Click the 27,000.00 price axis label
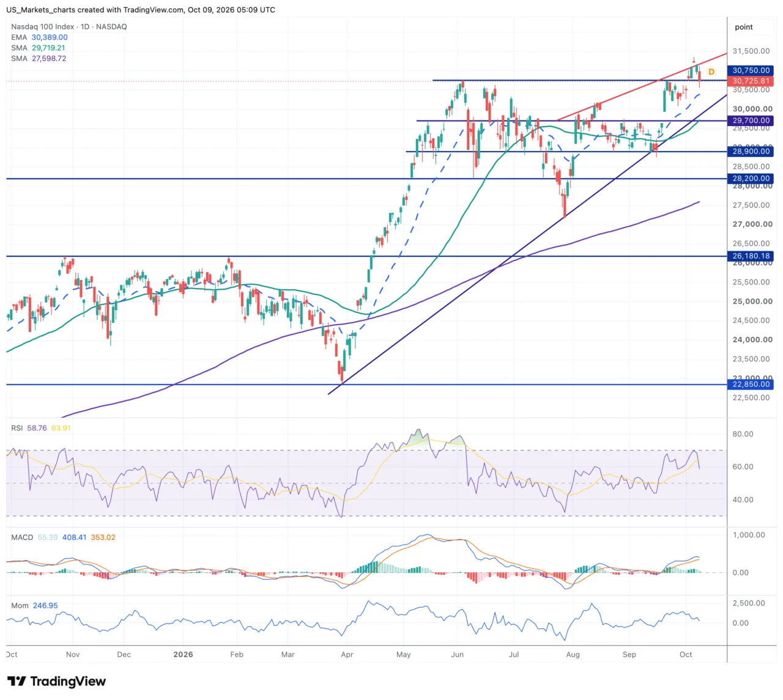 752,224
